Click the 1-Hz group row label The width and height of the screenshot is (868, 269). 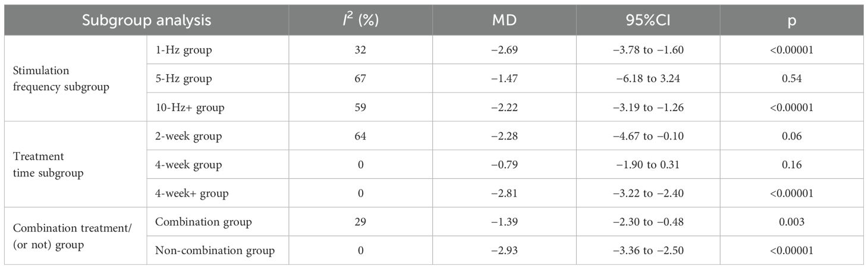point(183,50)
